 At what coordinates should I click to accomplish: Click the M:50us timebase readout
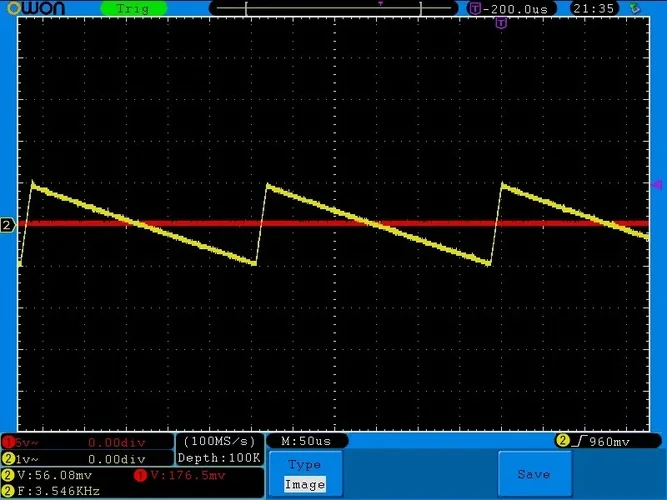click(x=306, y=441)
